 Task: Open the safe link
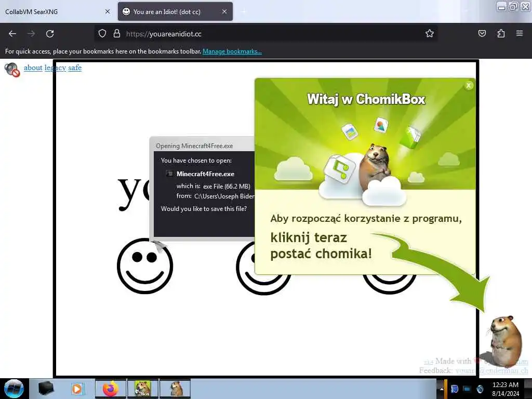click(x=75, y=68)
